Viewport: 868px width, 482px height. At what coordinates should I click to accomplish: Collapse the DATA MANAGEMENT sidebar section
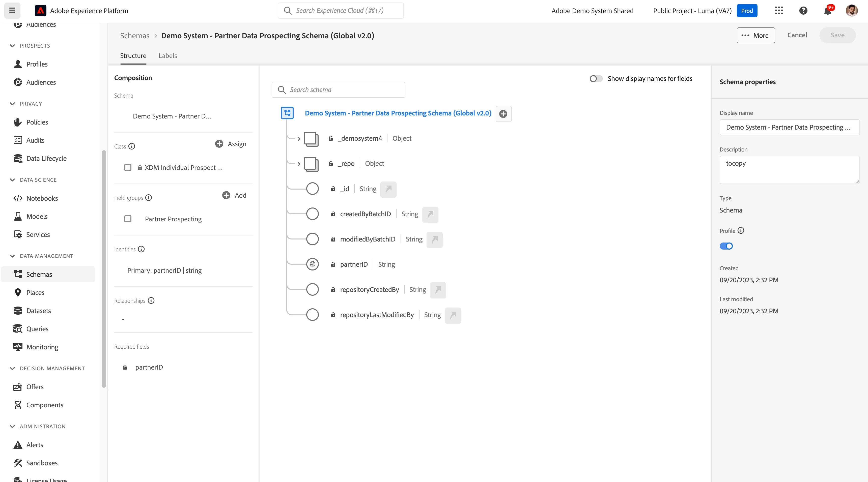point(12,256)
